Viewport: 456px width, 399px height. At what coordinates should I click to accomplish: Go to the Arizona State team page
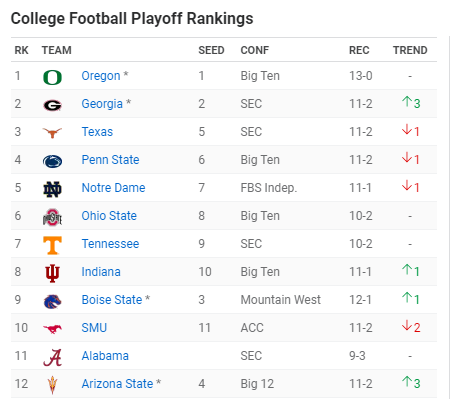[x=117, y=384]
